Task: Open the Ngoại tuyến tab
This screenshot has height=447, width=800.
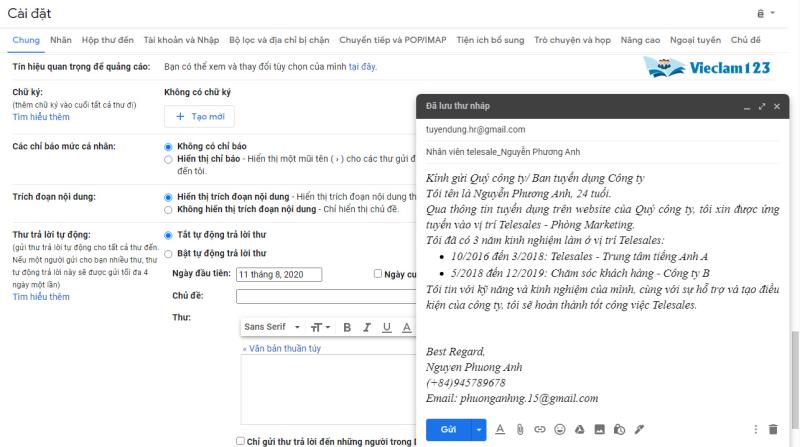Action: [695, 40]
